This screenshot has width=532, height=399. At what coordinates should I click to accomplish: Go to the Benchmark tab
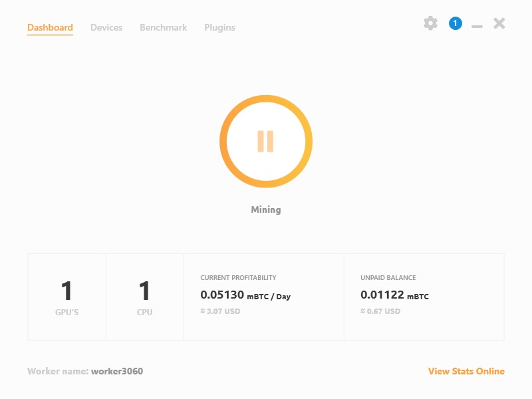click(163, 27)
